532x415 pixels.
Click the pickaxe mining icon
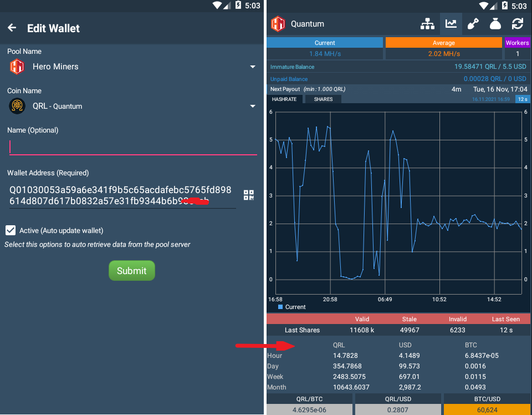tap(473, 23)
